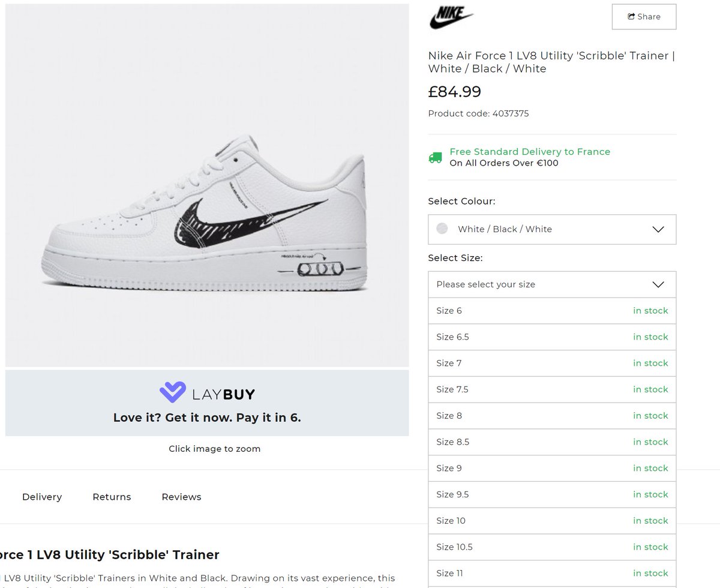The height and width of the screenshot is (588, 720).
Task: Pick Size 9 in size list
Action: 552,468
